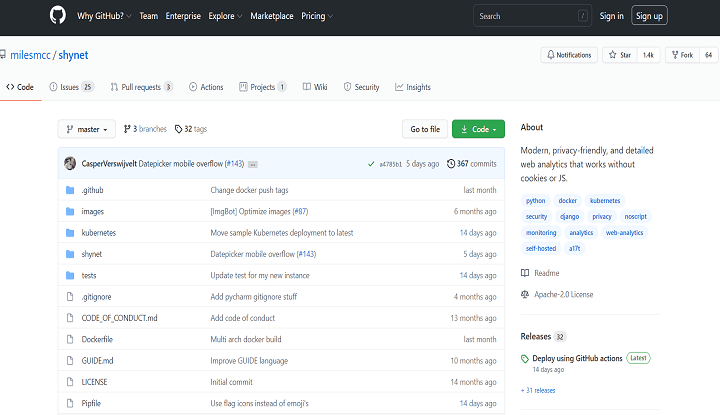Switch to the Pull requests tab
720x415 pixels.
pyautogui.click(x=141, y=87)
